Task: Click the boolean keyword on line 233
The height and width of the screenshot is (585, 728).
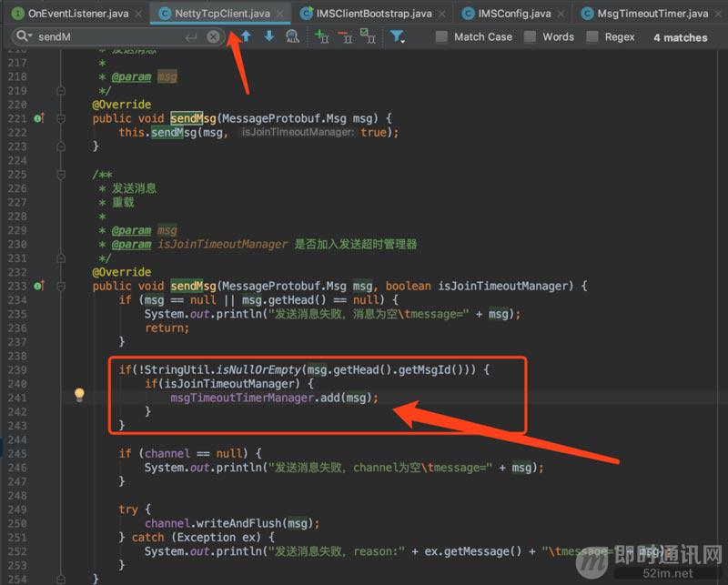Action: click(408, 286)
